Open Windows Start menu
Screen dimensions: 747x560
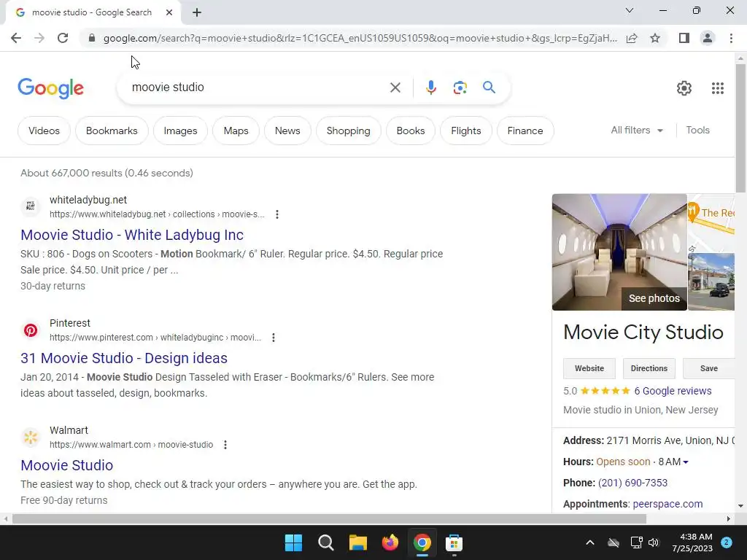pyautogui.click(x=293, y=542)
